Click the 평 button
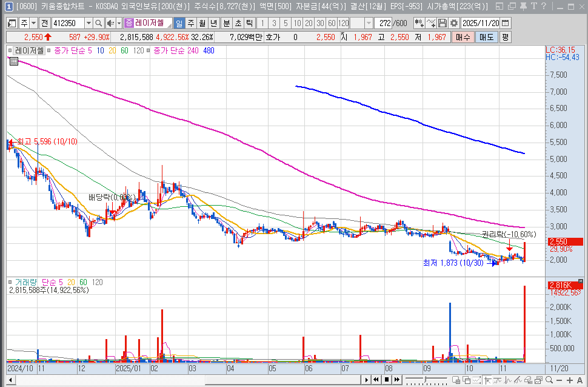Screen dimensions: 588x387 tap(505, 37)
